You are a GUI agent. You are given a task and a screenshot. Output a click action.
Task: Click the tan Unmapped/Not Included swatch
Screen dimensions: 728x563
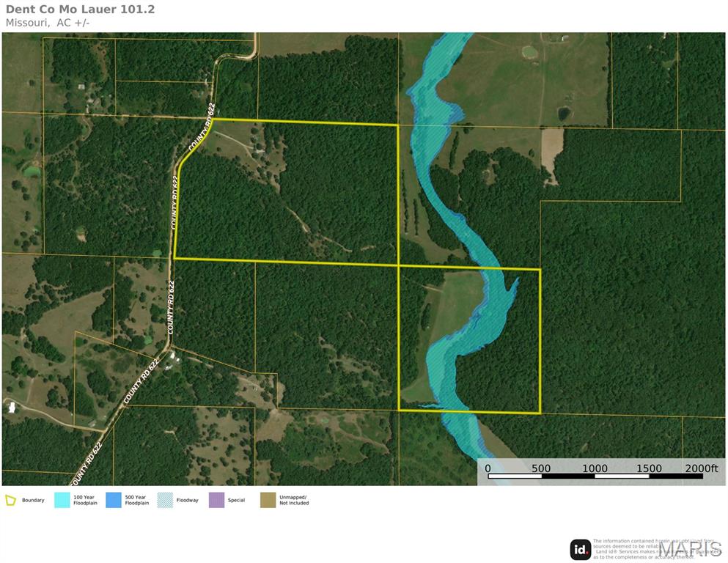268,500
